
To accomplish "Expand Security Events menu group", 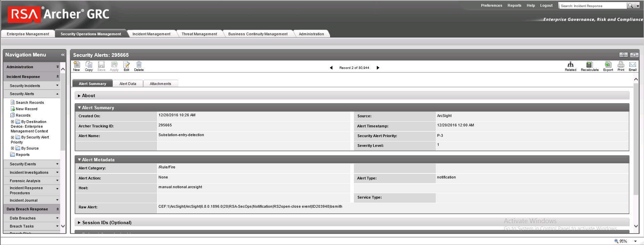I will click(x=57, y=164).
